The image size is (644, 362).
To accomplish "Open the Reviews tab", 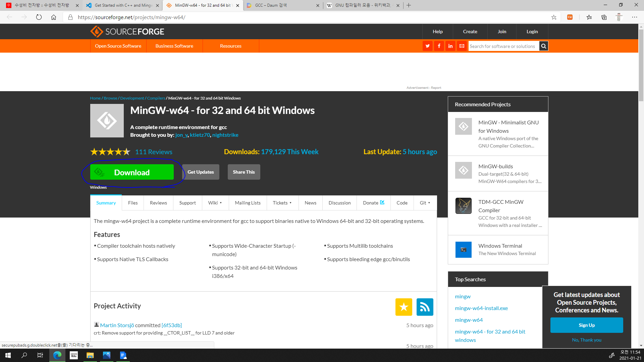I will pyautogui.click(x=158, y=203).
